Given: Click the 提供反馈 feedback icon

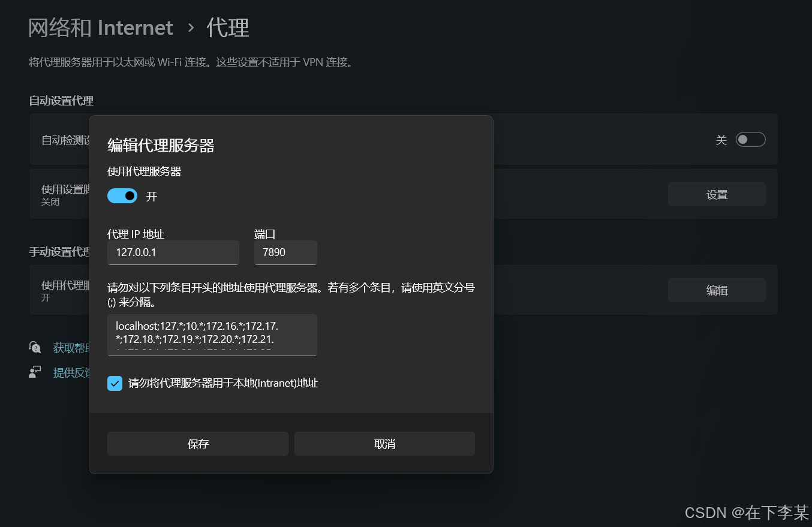Looking at the screenshot, I should [35, 372].
